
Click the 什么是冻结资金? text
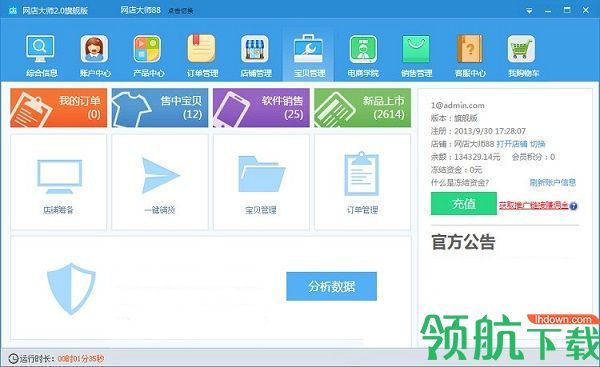pos(460,183)
